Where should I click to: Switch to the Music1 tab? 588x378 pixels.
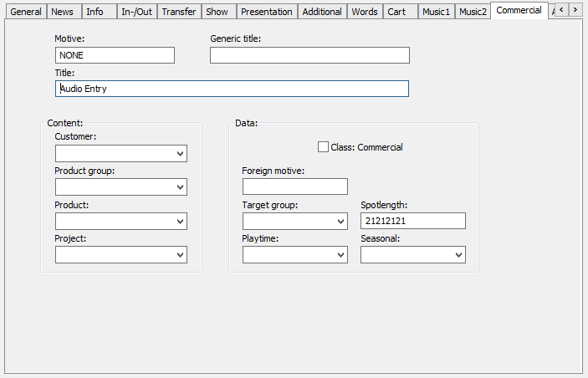click(435, 12)
